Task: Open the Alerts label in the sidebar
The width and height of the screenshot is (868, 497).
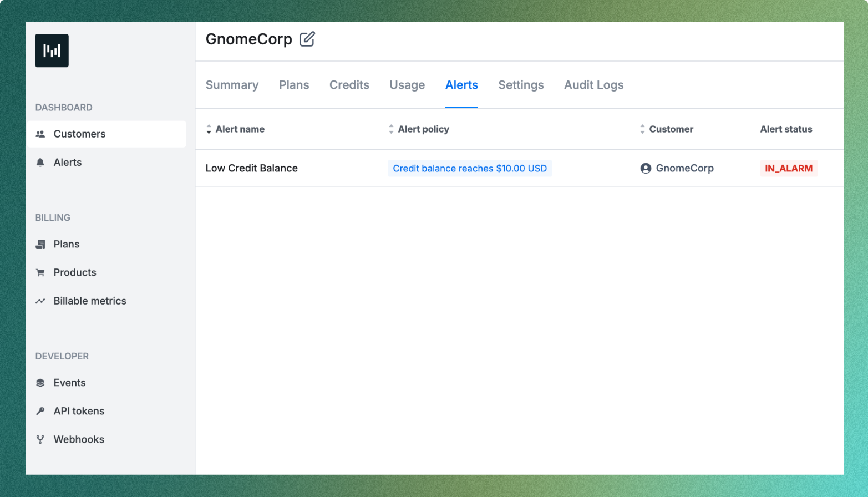Action: [x=68, y=162]
